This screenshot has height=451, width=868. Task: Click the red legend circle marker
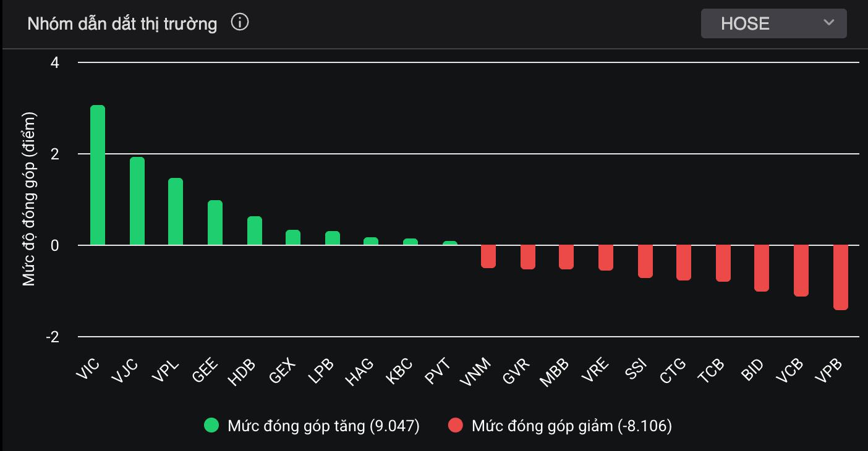point(456,426)
